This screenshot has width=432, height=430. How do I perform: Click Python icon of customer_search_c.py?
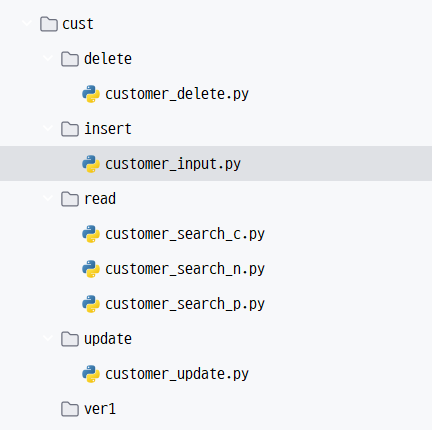[91, 234]
